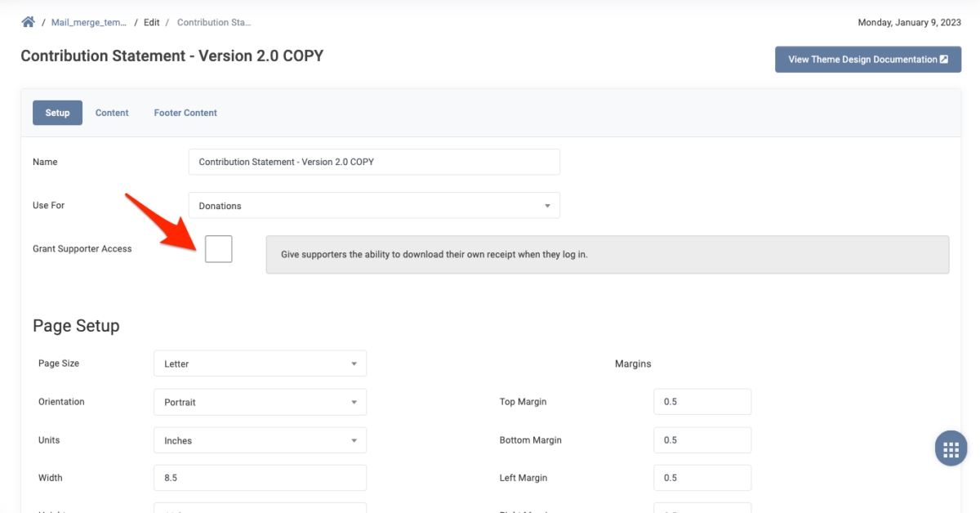
Task: Open the Contribution Sta breadcrumb link
Action: tap(214, 22)
